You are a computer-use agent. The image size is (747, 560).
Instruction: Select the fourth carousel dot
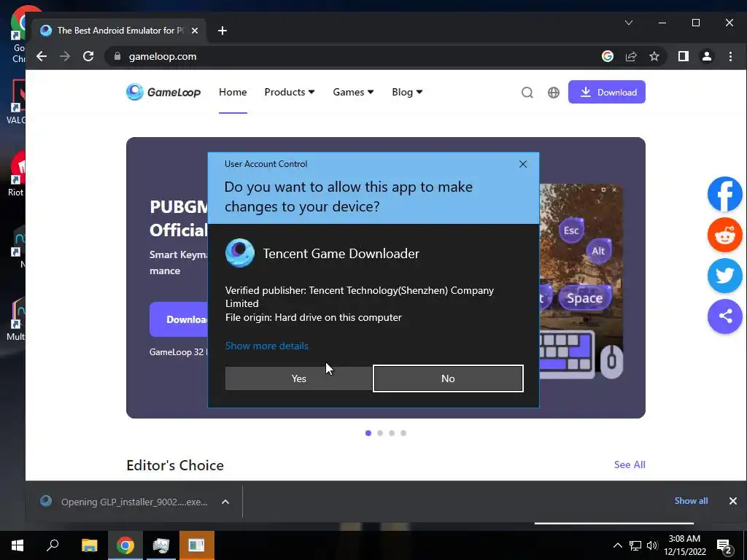(x=403, y=433)
